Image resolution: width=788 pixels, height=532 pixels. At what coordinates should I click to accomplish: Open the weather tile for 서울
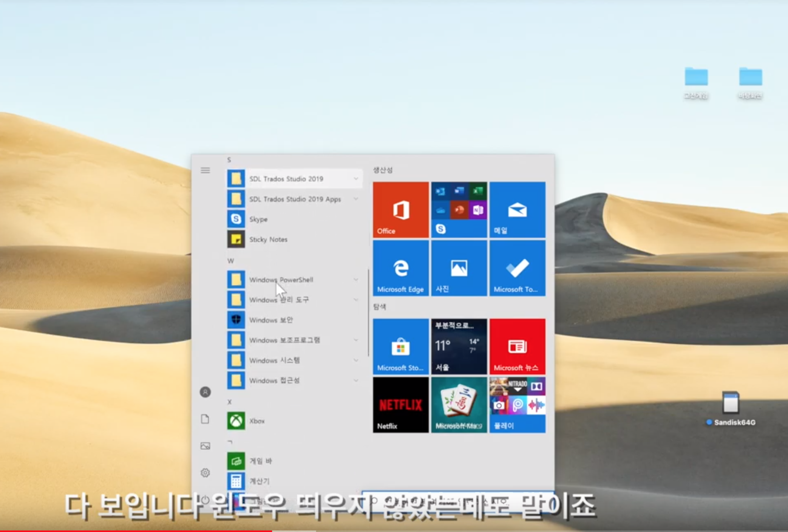tap(459, 346)
